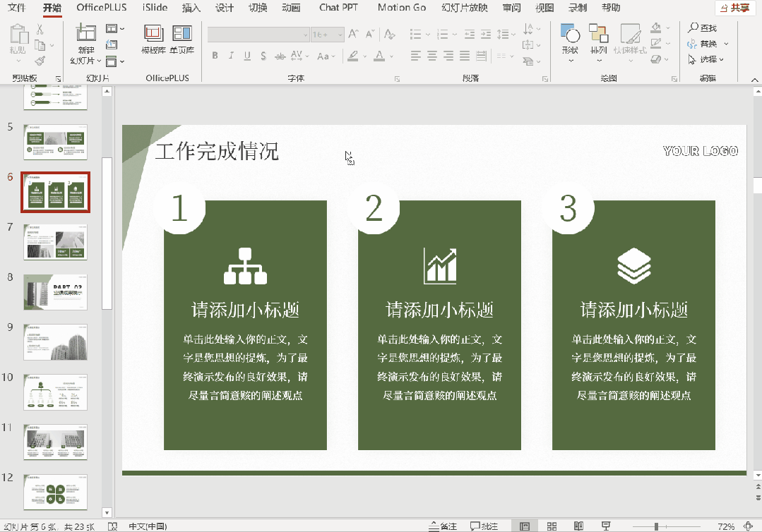Image resolution: width=762 pixels, height=532 pixels.
Task: Open the 选择 (Select) dropdown
Action: tap(707, 60)
